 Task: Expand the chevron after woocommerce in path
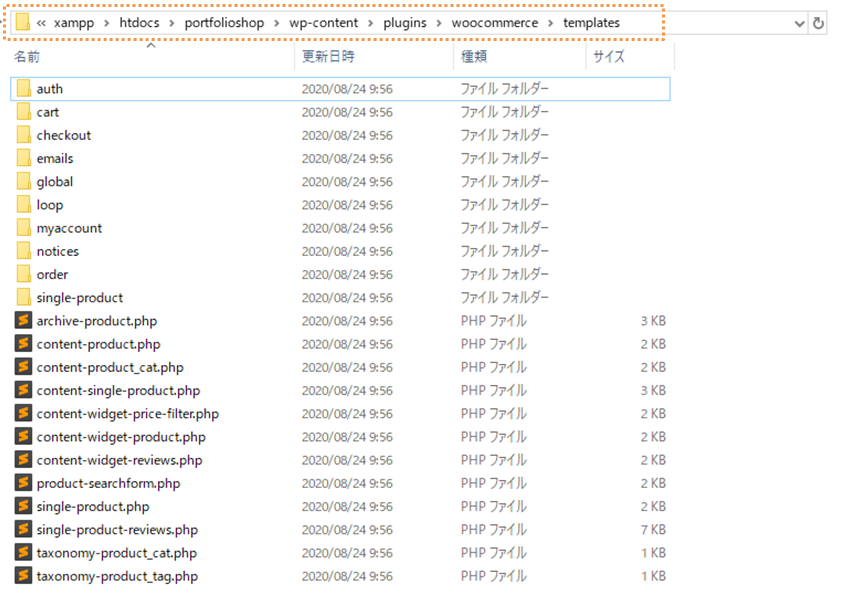pyautogui.click(x=550, y=23)
